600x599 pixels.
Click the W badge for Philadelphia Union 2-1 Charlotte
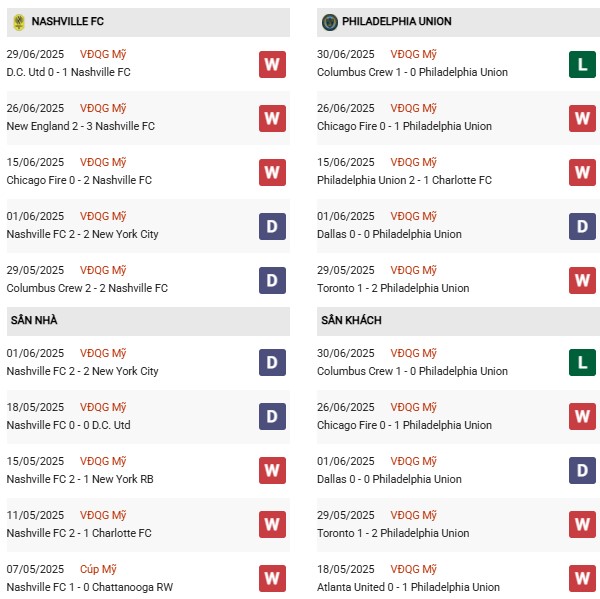[x=582, y=172]
